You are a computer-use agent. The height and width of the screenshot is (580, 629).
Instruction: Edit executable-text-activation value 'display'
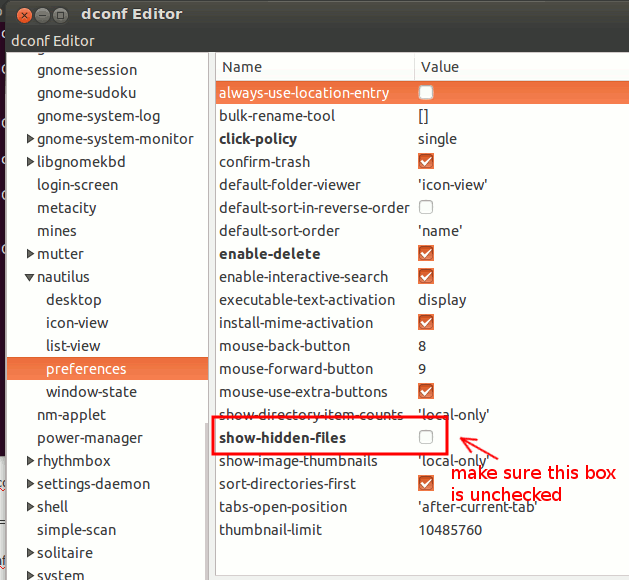[442, 300]
